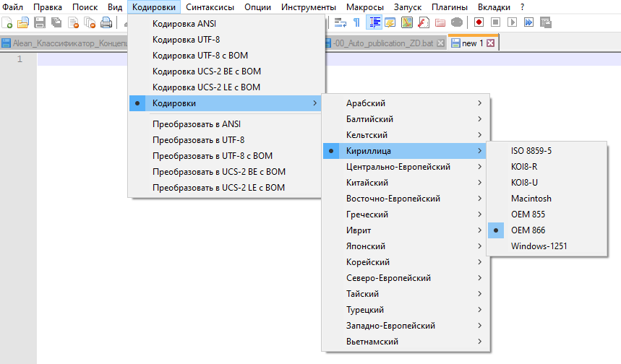Expand the Греческий encoding submenu

(x=405, y=214)
